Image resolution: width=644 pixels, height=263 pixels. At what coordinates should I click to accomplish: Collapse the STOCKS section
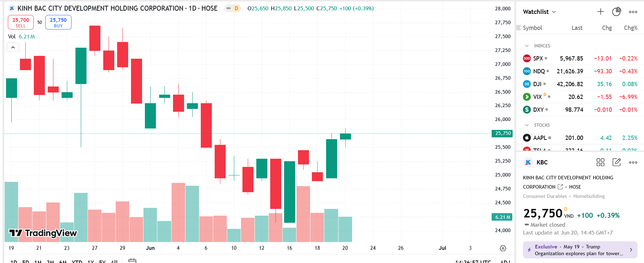527,125
